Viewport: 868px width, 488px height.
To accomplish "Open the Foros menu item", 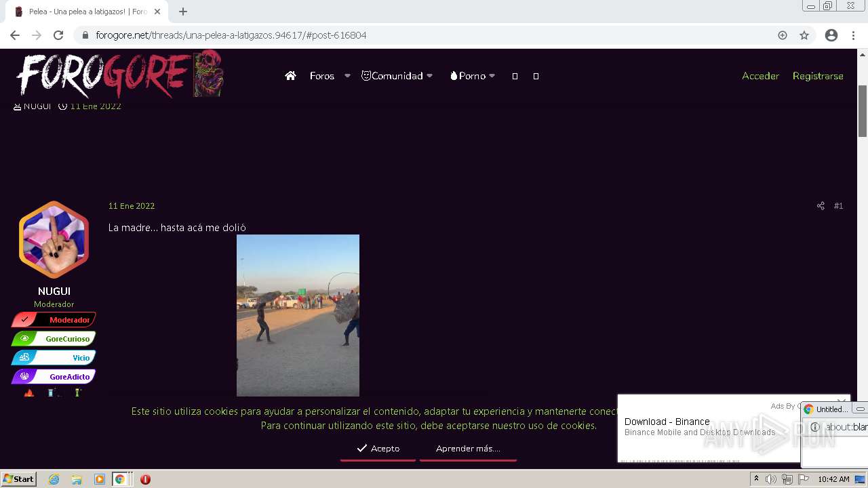I will (322, 76).
